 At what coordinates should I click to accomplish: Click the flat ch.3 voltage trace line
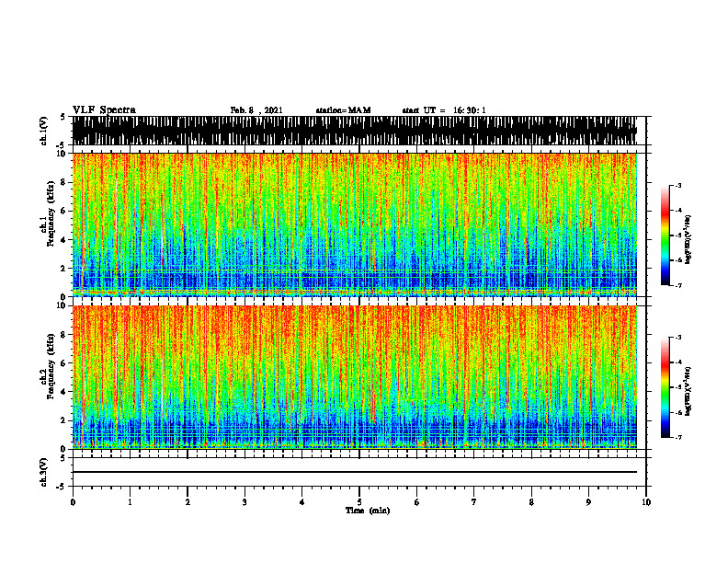pyautogui.click(x=355, y=472)
